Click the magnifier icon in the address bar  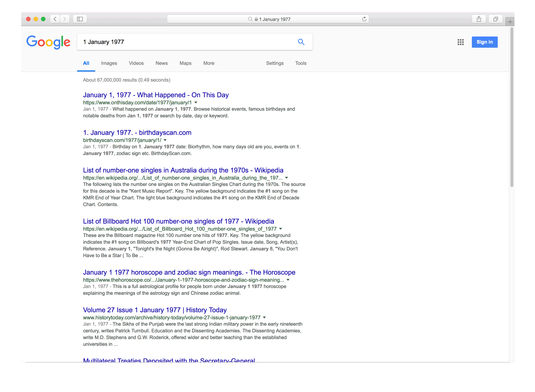coord(250,19)
